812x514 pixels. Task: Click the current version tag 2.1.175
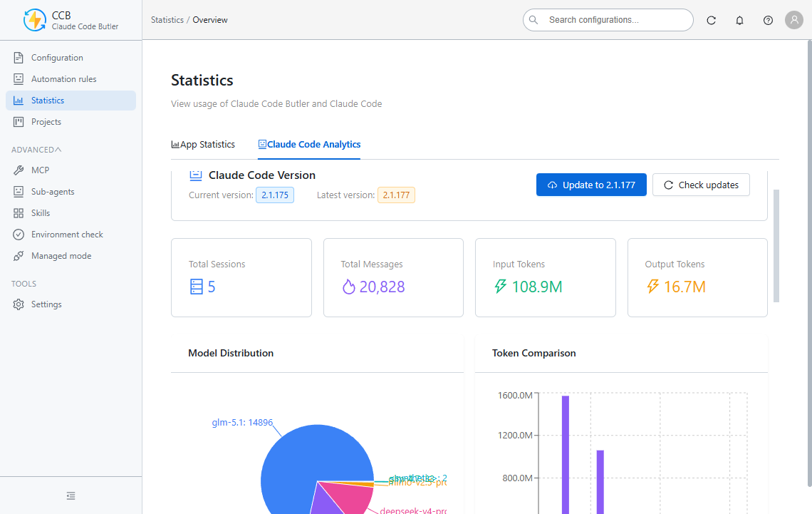point(275,195)
